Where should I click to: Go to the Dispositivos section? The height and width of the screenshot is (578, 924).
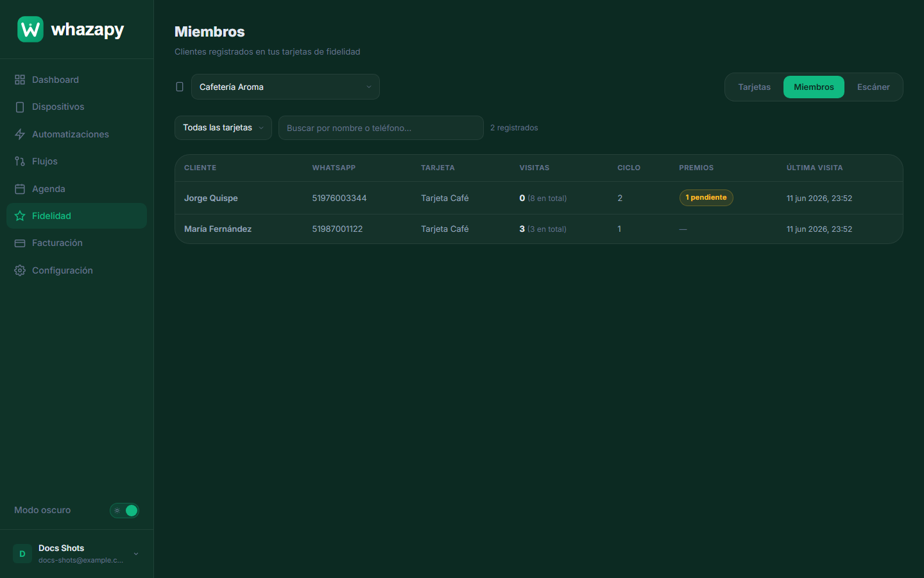click(76, 107)
